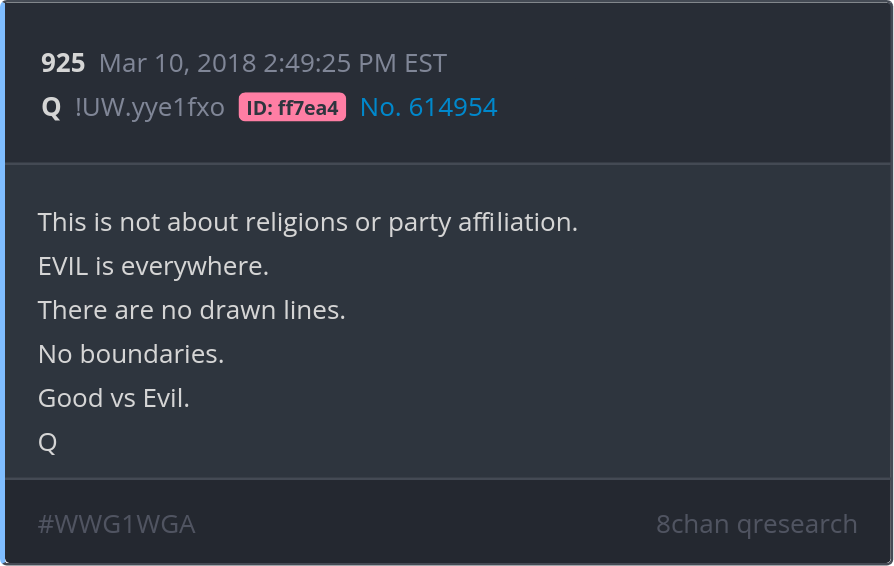The height and width of the screenshot is (566, 894).
Task: Click the pink ID: ff7ea4 badge
Action: tap(292, 107)
